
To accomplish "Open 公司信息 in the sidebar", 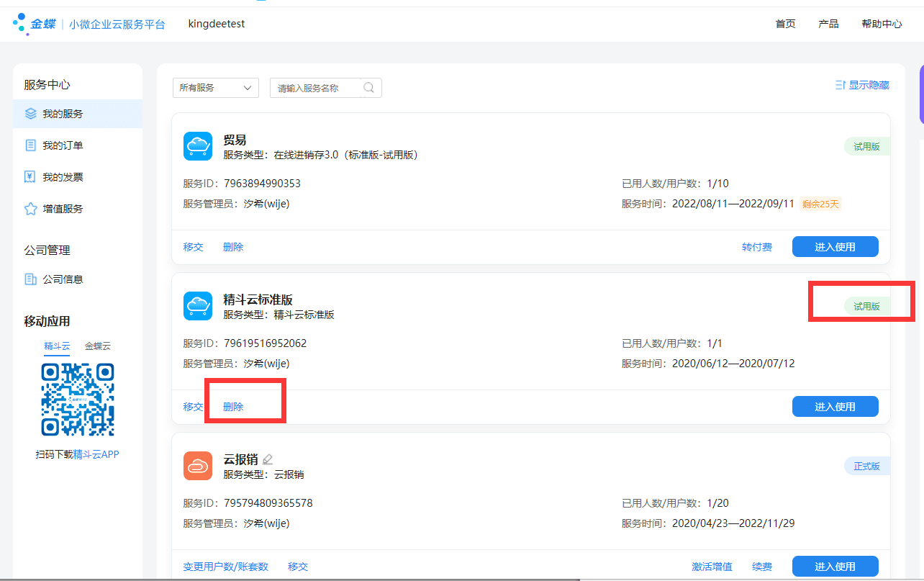I will (x=78, y=279).
